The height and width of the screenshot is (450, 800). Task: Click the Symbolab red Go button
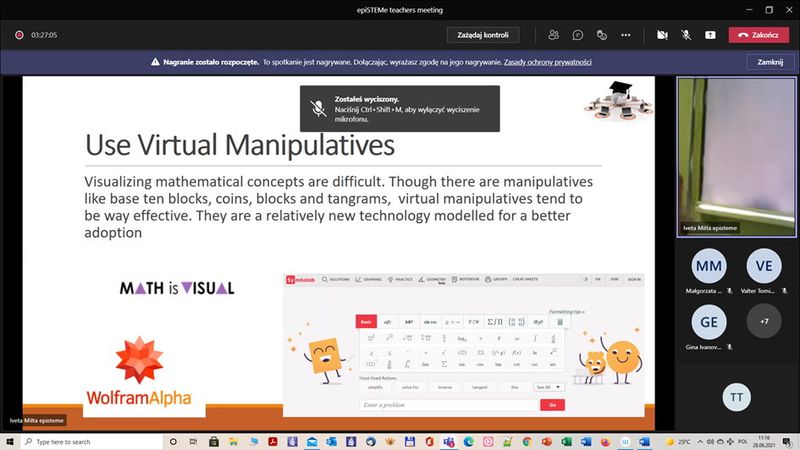[x=552, y=405]
